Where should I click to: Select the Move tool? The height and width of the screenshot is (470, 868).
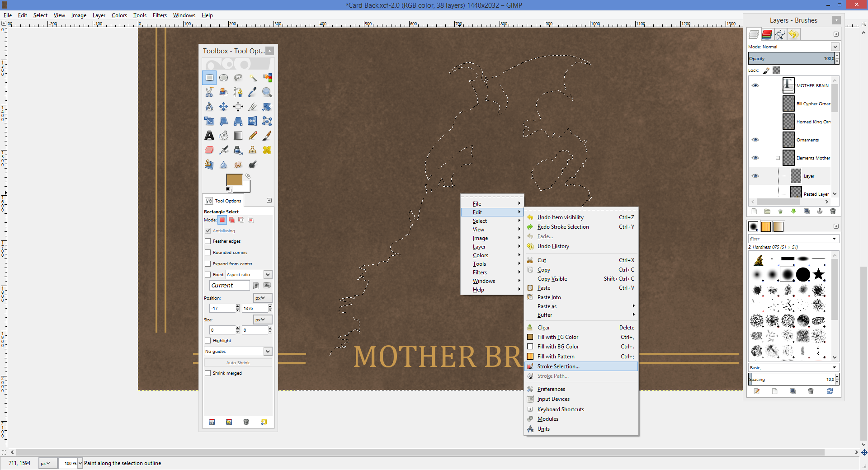[x=224, y=107]
